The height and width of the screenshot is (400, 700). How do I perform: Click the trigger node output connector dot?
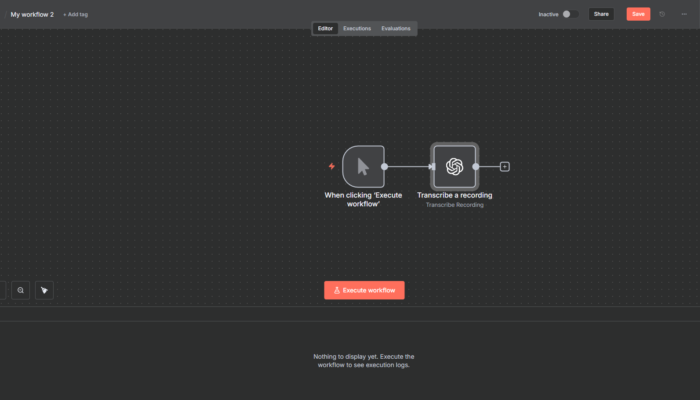tap(385, 167)
